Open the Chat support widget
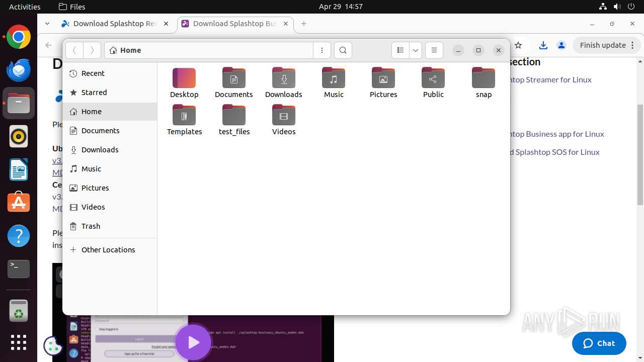Image resolution: width=644 pixels, height=362 pixels. click(599, 343)
